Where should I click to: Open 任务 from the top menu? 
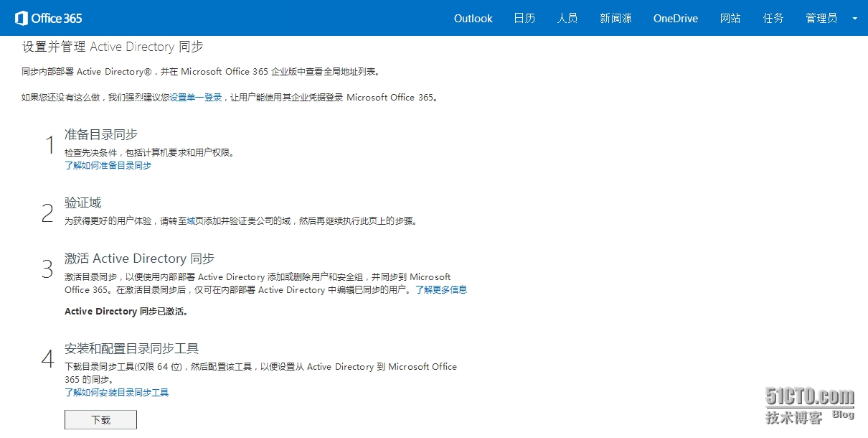coord(773,19)
